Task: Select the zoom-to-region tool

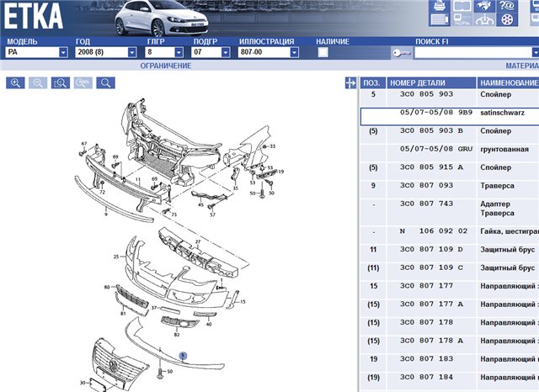Action: click(60, 82)
